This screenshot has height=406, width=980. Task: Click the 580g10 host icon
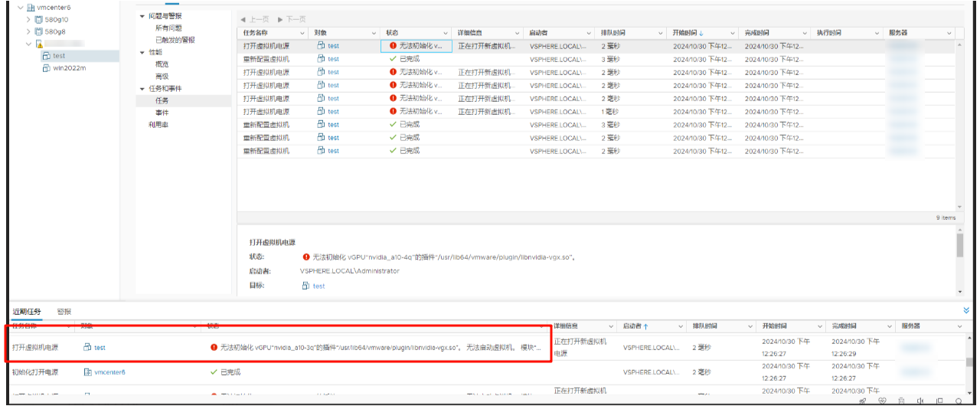click(38, 20)
